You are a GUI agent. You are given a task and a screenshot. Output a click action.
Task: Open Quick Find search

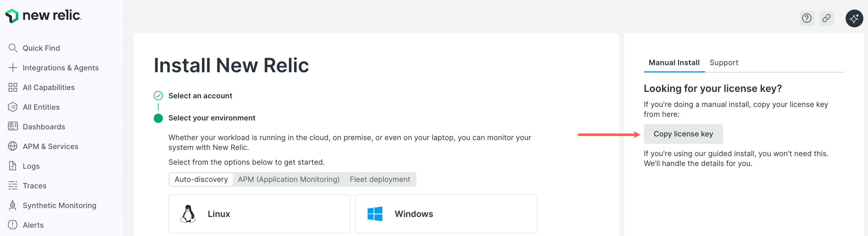pyautogui.click(x=41, y=48)
